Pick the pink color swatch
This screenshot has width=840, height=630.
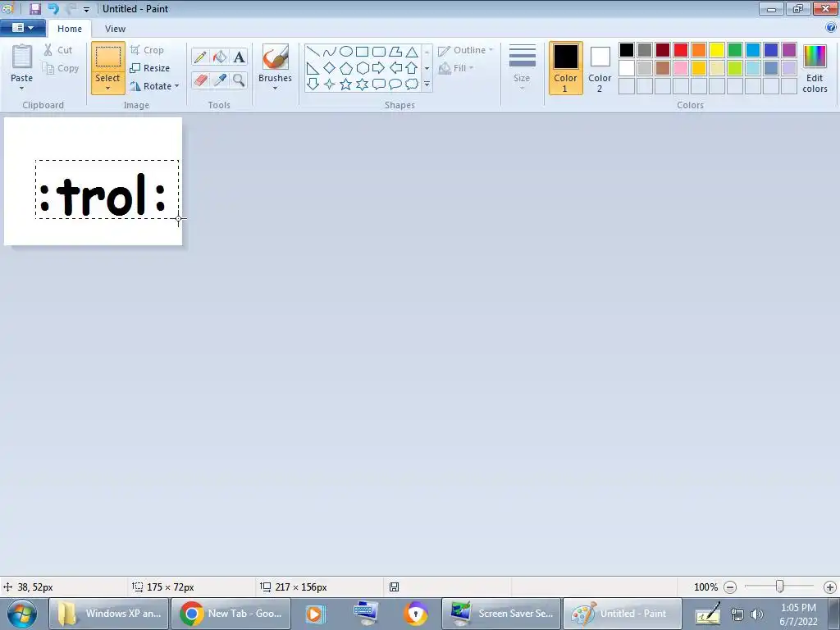681,68
